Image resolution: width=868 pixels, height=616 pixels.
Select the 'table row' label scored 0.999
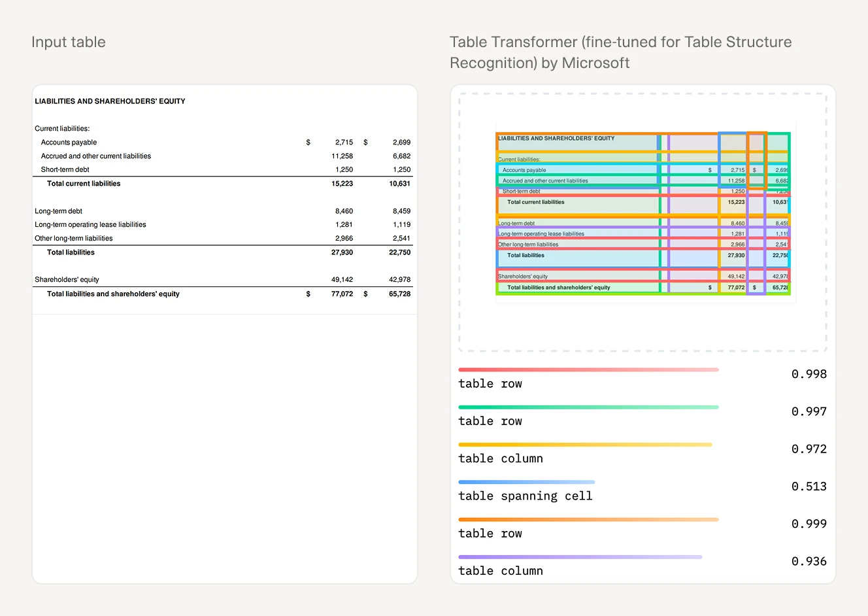point(490,533)
